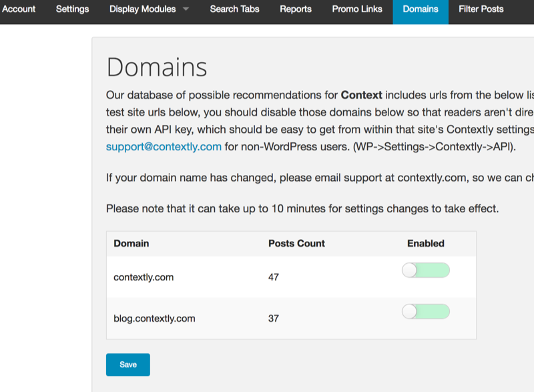Toggle the Enabled switch for blog.contextly.com
Viewport: 534px width, 392px height.
coord(426,311)
